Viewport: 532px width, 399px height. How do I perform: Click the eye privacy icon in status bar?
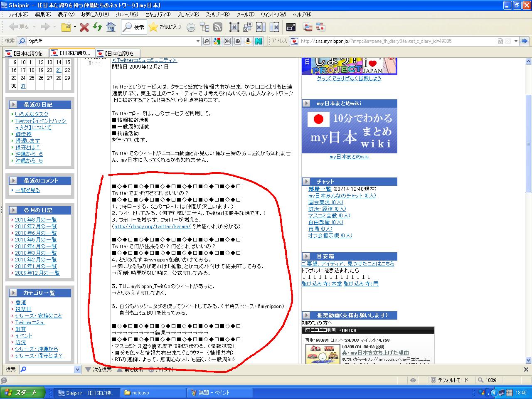point(413,380)
